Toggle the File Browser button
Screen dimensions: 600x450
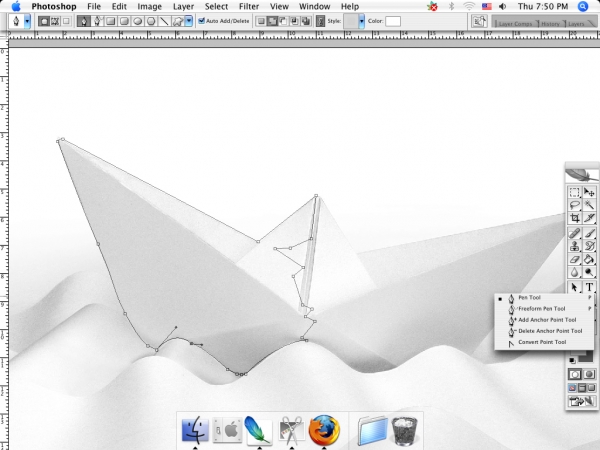coord(479,21)
